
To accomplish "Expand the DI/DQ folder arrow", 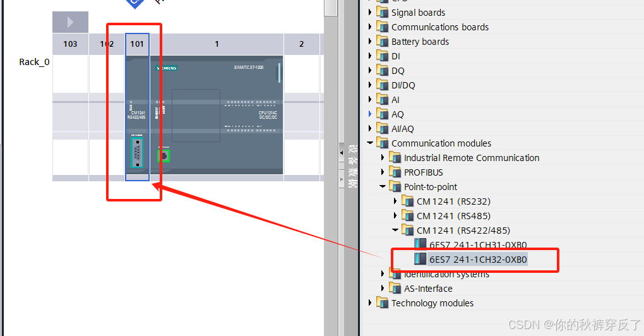I will point(369,85).
